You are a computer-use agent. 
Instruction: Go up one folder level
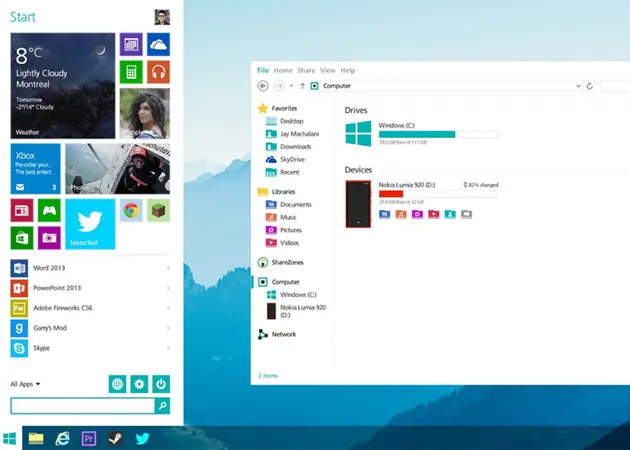tap(302, 86)
